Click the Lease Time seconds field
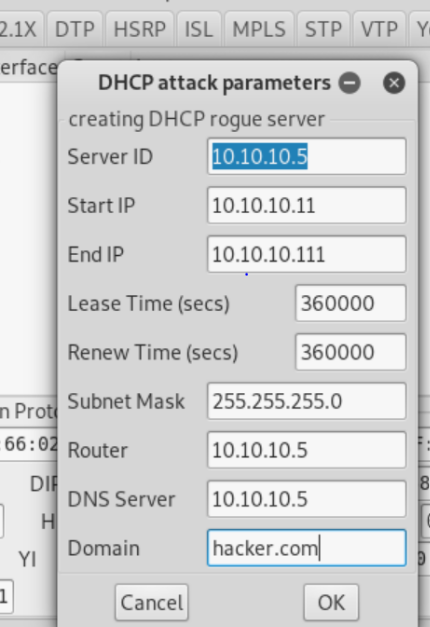 point(351,303)
